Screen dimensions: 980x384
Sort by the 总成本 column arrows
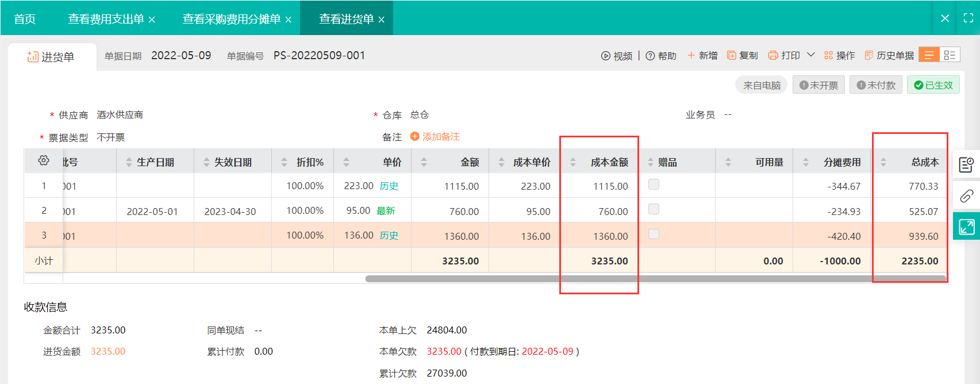point(883,163)
